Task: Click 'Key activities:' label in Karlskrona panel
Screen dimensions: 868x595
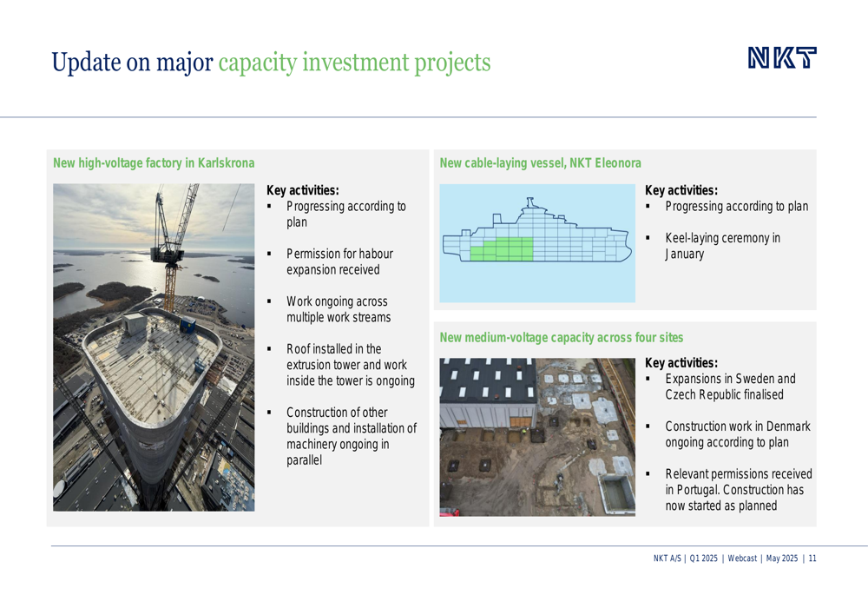Action: [303, 190]
